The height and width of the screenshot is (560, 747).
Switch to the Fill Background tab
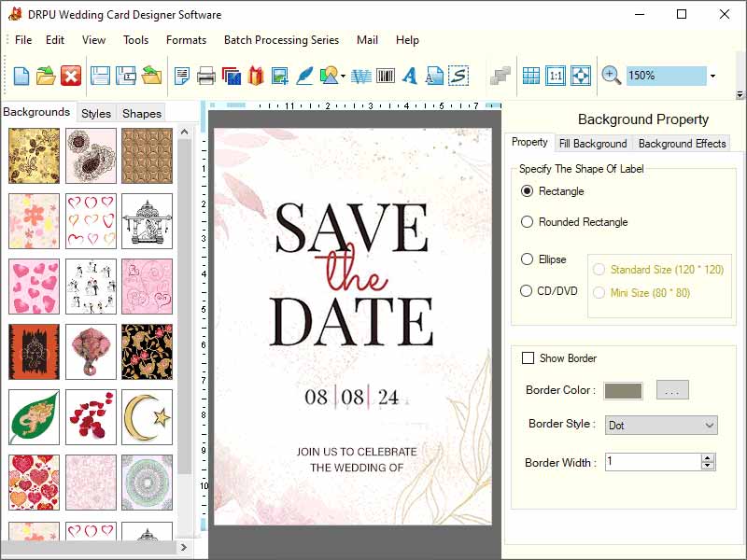[x=594, y=144]
